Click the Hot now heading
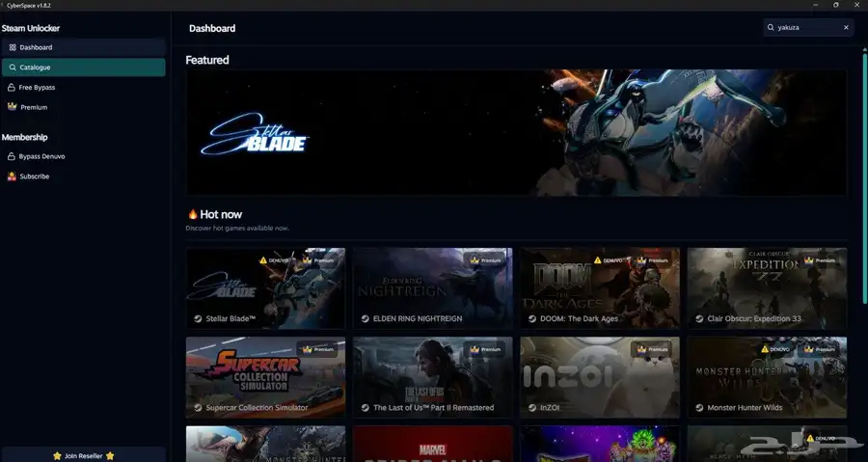 [x=221, y=214]
